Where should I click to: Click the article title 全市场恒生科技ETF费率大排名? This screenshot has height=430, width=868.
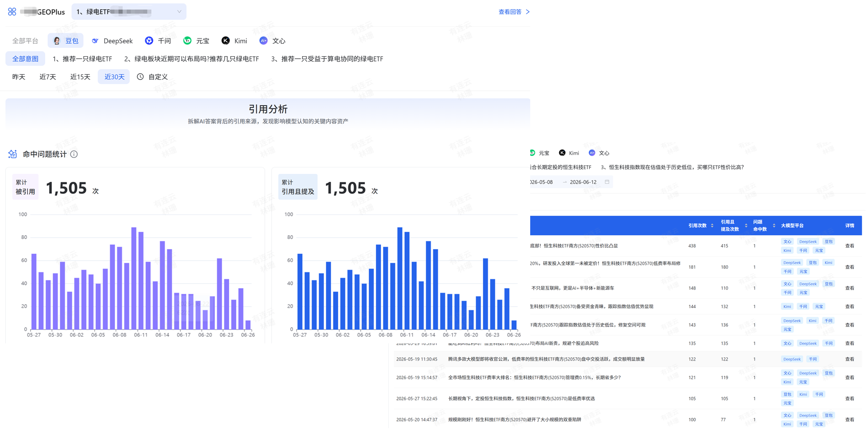pyautogui.click(x=534, y=378)
